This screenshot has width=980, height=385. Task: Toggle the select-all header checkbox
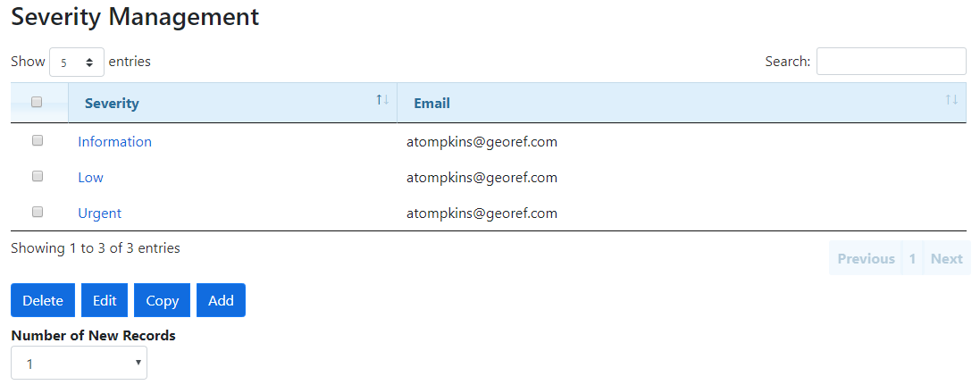[x=38, y=103]
